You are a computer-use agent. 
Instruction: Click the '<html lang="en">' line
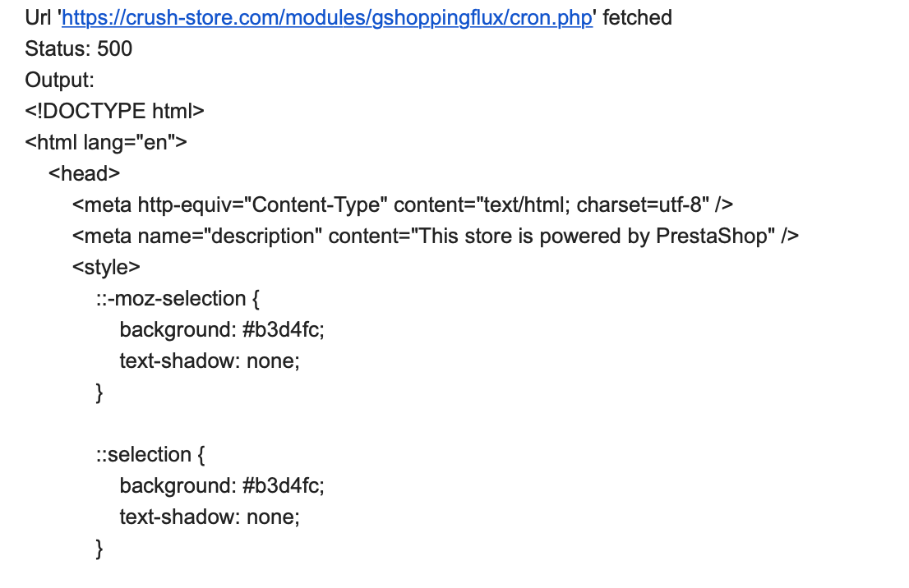click(107, 143)
